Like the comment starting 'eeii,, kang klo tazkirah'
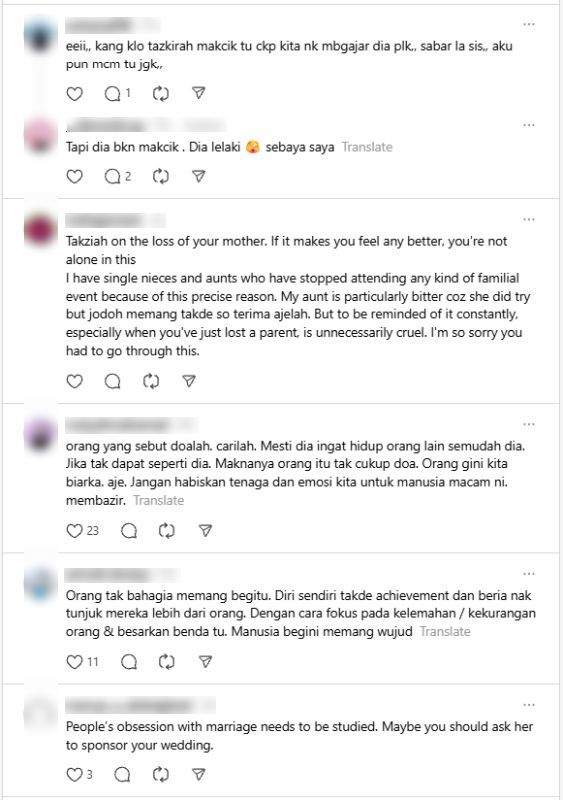The image size is (563, 800). pos(75,93)
